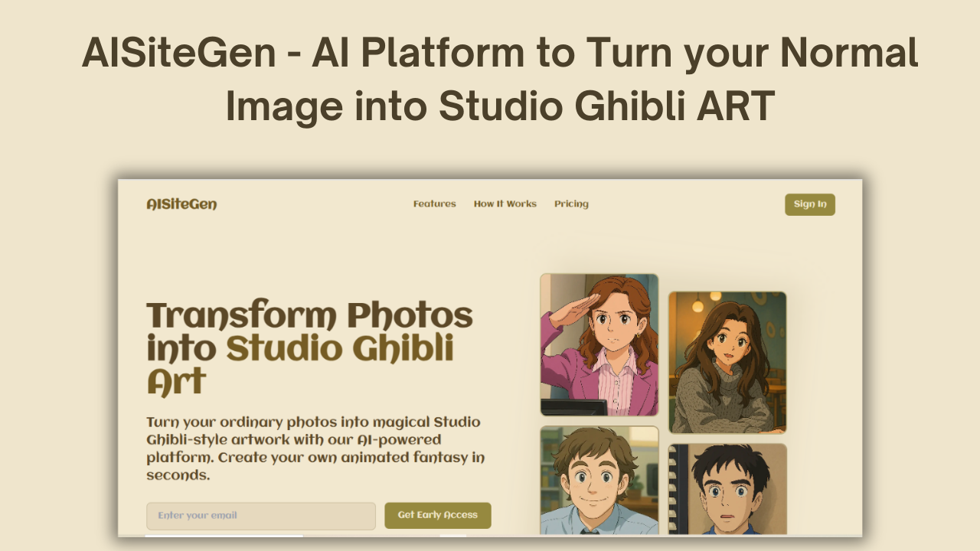Click the AISiteGen logo in navbar
Viewport: 980px width, 551px height.
click(181, 204)
